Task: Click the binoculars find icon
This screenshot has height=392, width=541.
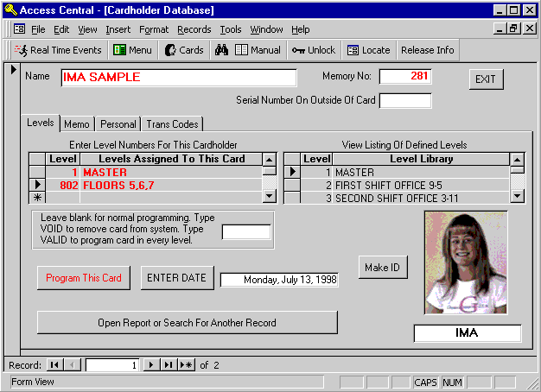Action: pyautogui.click(x=221, y=50)
